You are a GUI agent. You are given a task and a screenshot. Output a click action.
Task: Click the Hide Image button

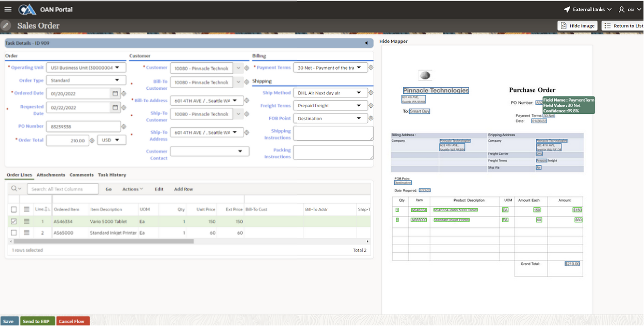coord(577,26)
